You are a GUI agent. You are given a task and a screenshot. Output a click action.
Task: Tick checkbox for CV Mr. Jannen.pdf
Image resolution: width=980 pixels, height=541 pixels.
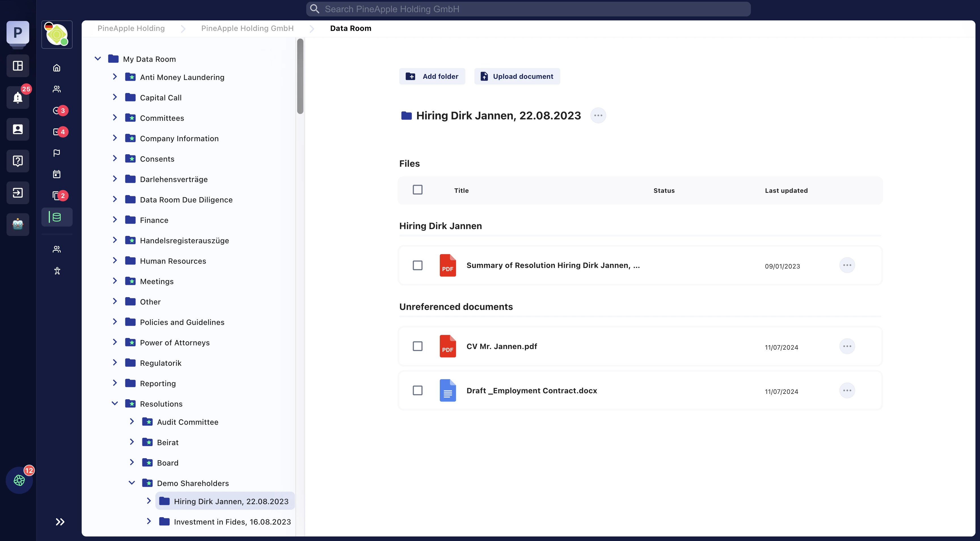point(417,346)
